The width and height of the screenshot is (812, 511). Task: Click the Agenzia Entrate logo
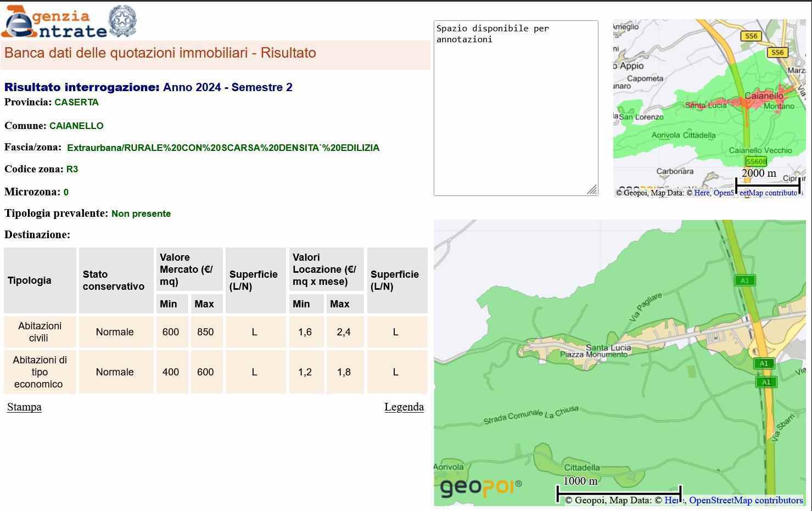click(x=55, y=22)
